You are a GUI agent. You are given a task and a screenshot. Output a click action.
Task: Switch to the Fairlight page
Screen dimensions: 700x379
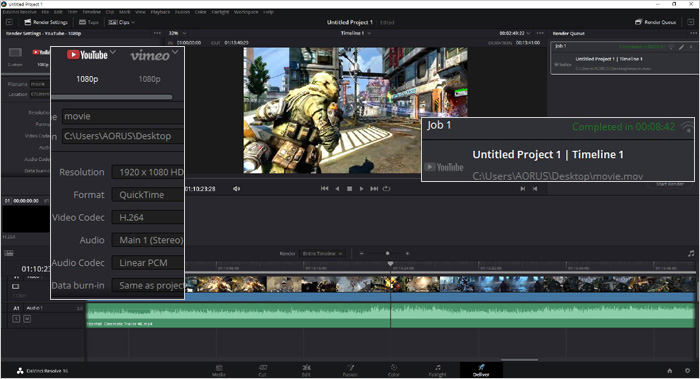click(x=438, y=371)
